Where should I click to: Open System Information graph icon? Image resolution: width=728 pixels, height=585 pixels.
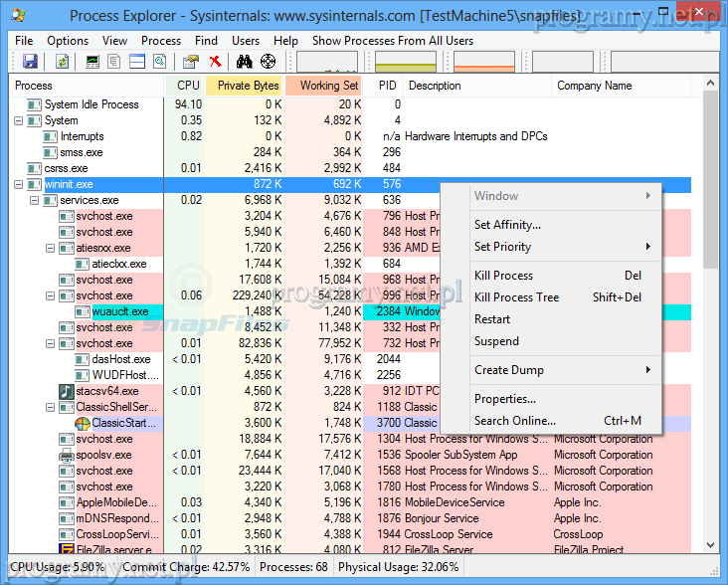[92, 62]
